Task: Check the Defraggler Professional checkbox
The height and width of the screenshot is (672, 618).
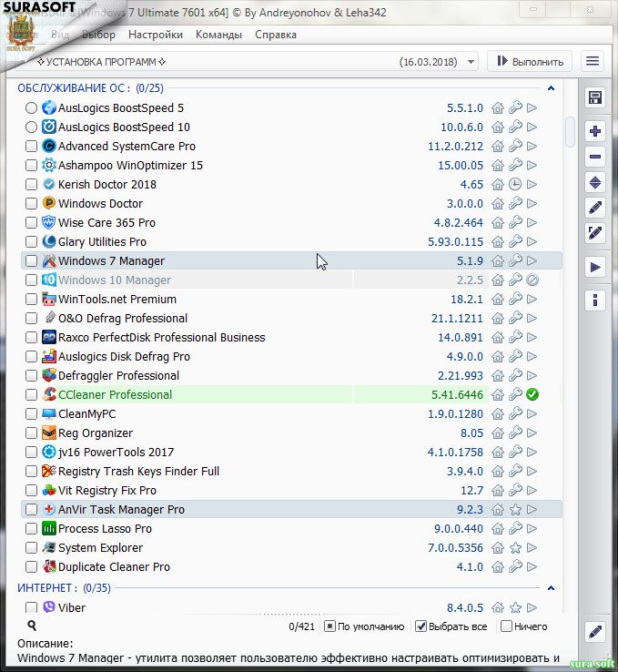Action: coord(31,375)
